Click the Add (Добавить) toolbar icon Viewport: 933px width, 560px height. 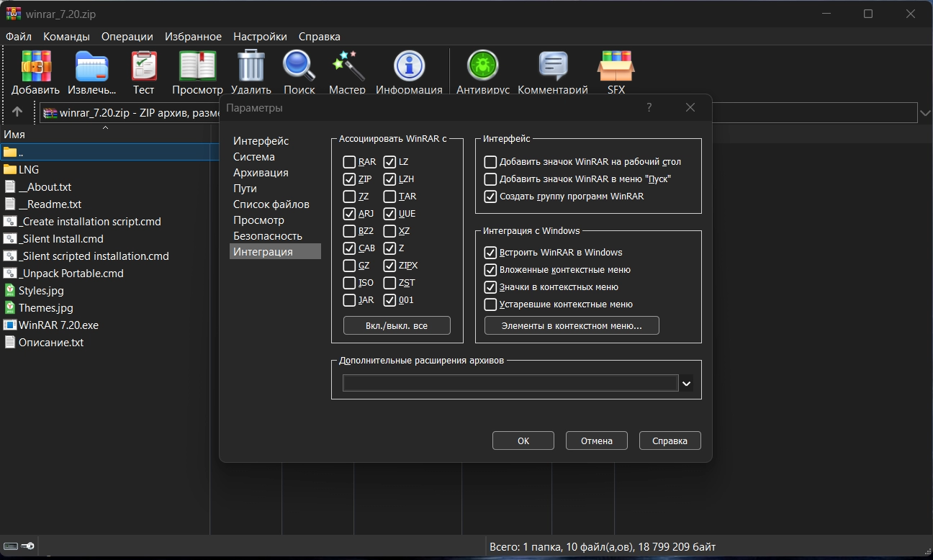(36, 67)
